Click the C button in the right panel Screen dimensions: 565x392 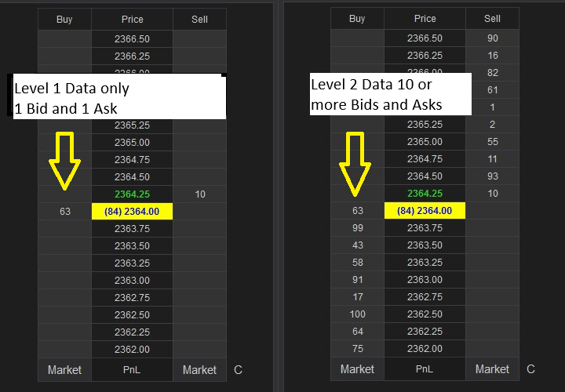tap(530, 368)
